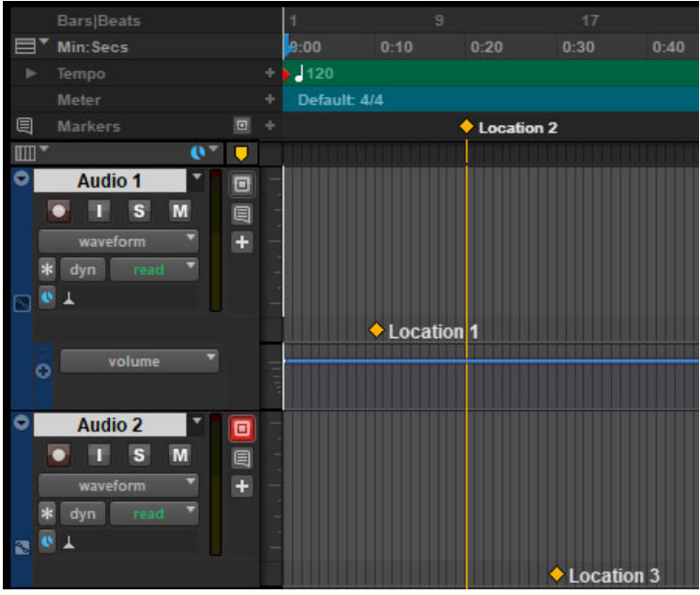
Task: Click the comment icon beside Audio 1
Action: (x=241, y=214)
